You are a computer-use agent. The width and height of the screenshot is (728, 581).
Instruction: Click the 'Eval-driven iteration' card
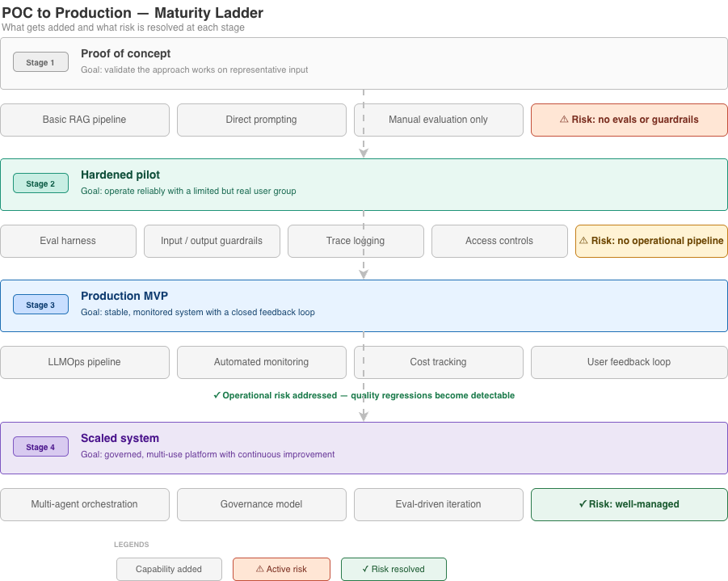tap(438, 504)
